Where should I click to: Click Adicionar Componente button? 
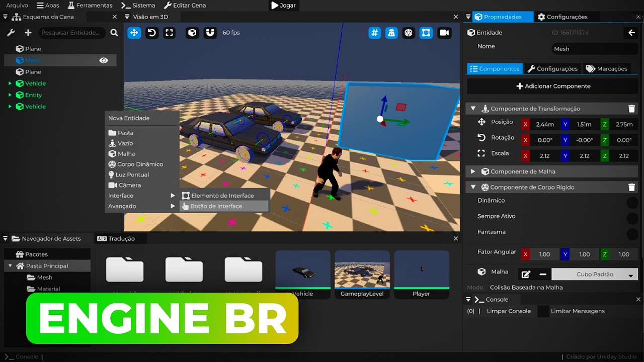tap(553, 86)
